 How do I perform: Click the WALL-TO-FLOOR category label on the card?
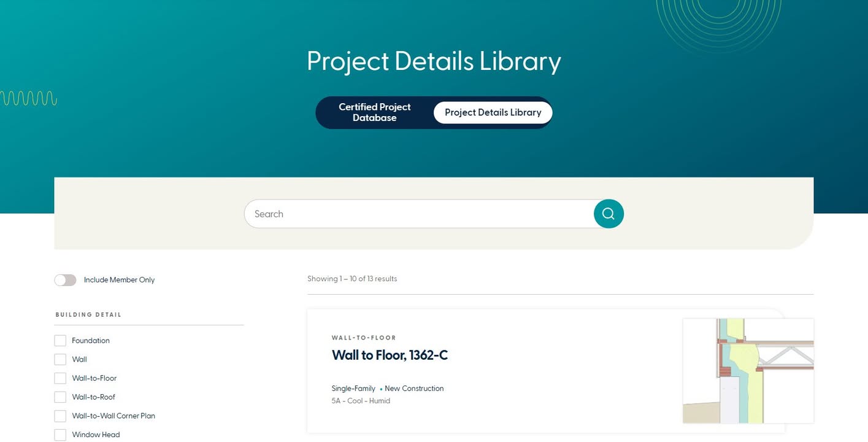tap(364, 338)
